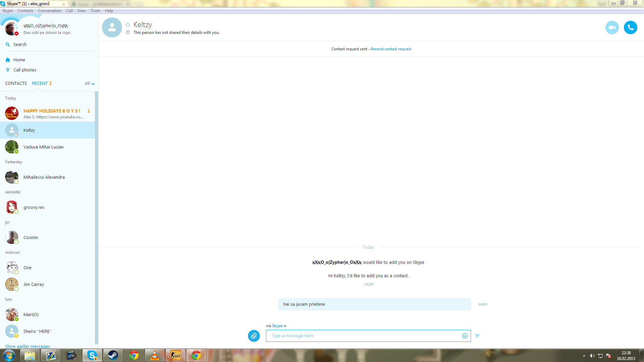This screenshot has width=644, height=362.
Task: Start a video call with Keltzy
Action: [x=612, y=27]
